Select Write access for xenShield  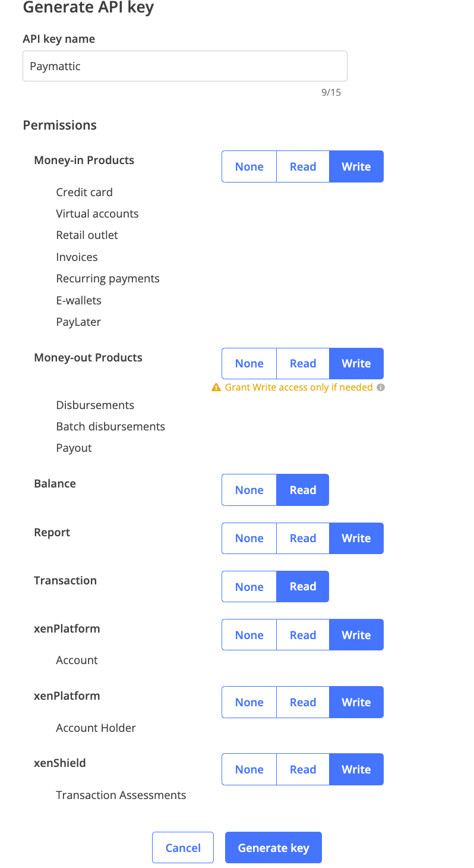(x=356, y=769)
